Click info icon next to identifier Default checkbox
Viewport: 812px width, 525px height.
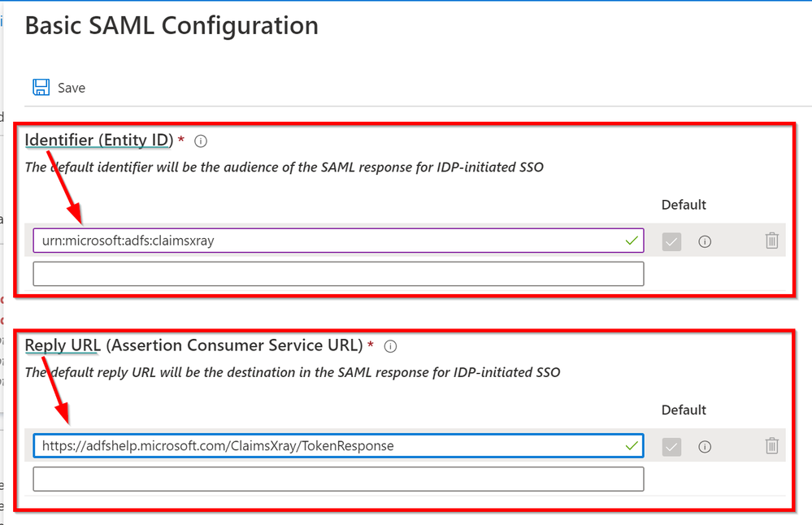705,241
